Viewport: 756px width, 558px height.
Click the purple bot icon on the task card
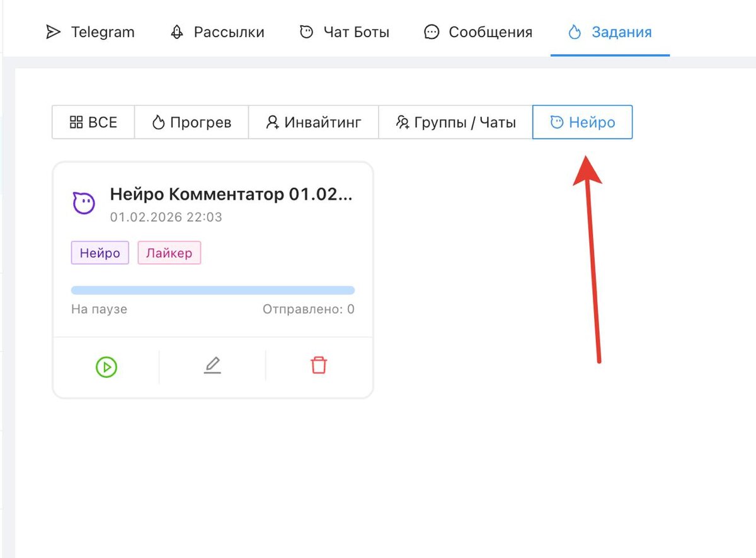(84, 203)
